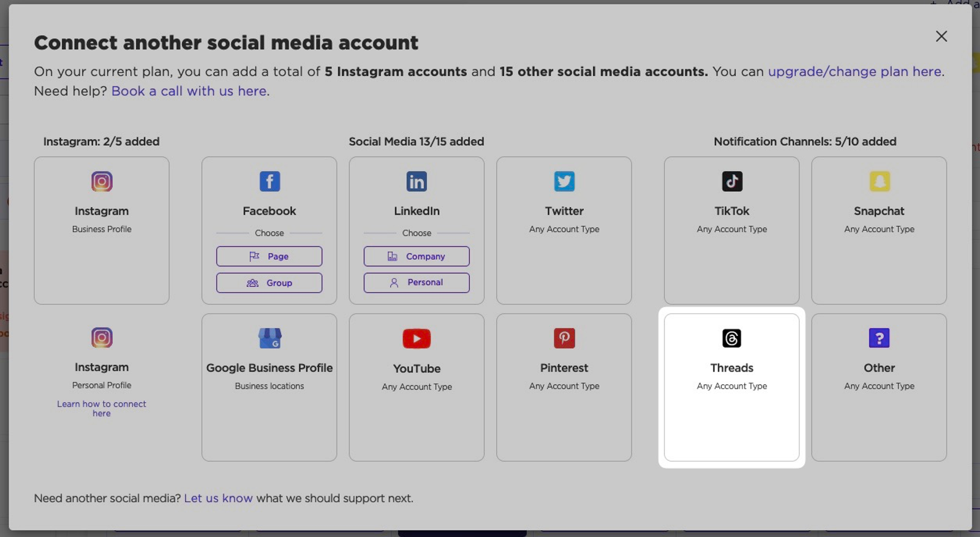The width and height of the screenshot is (980, 537).
Task: Click the YouTube card label
Action: coord(417,368)
